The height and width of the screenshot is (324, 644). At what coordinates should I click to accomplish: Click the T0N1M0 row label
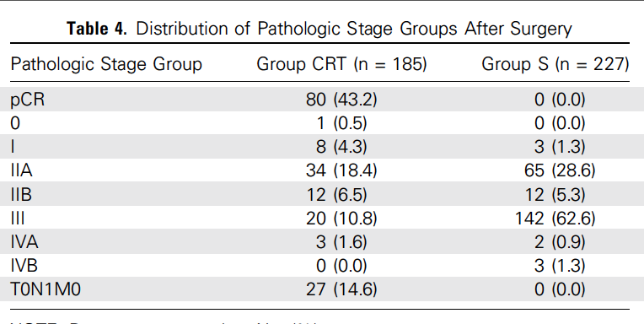coord(46,289)
